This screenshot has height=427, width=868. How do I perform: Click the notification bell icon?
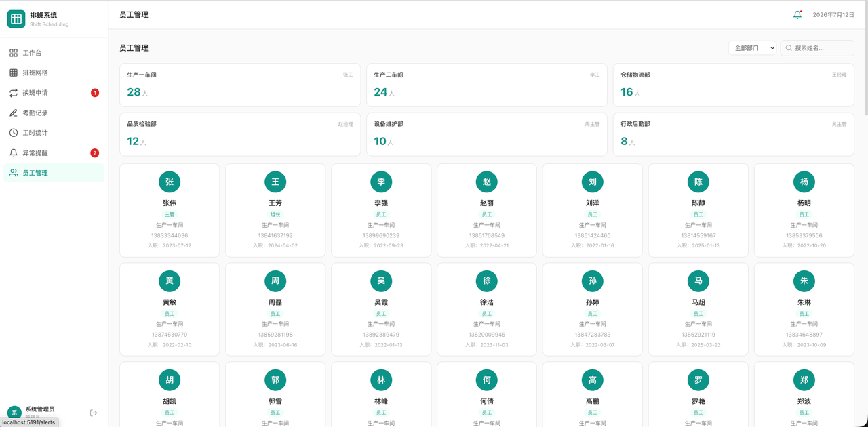coord(797,14)
